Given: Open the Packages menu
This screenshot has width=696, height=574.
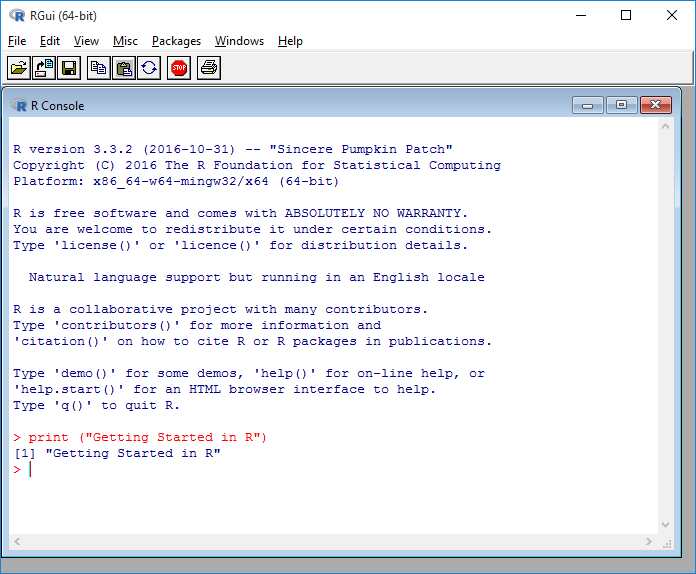Looking at the screenshot, I should pyautogui.click(x=176, y=41).
